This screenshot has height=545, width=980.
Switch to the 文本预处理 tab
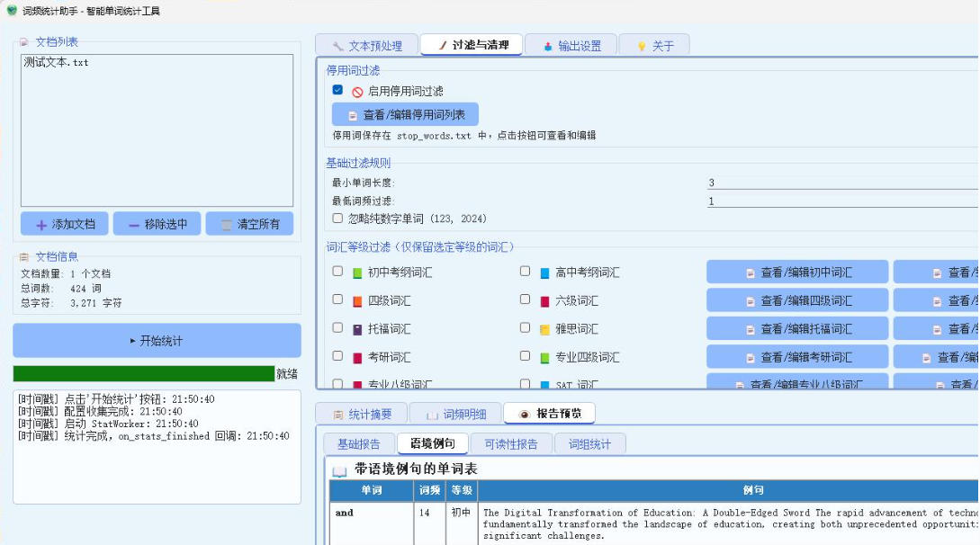[367, 45]
